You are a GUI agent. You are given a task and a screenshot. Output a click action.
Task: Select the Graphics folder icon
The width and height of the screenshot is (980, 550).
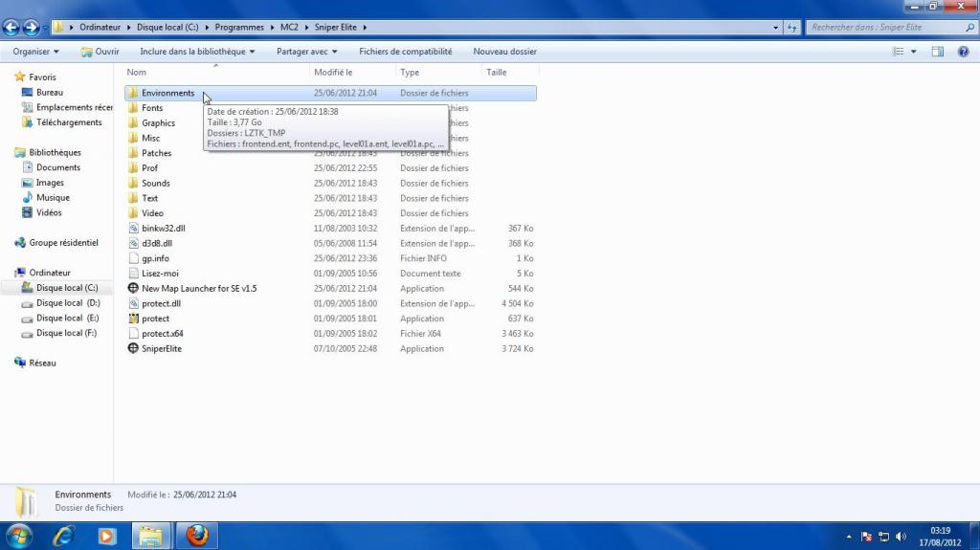coord(133,123)
